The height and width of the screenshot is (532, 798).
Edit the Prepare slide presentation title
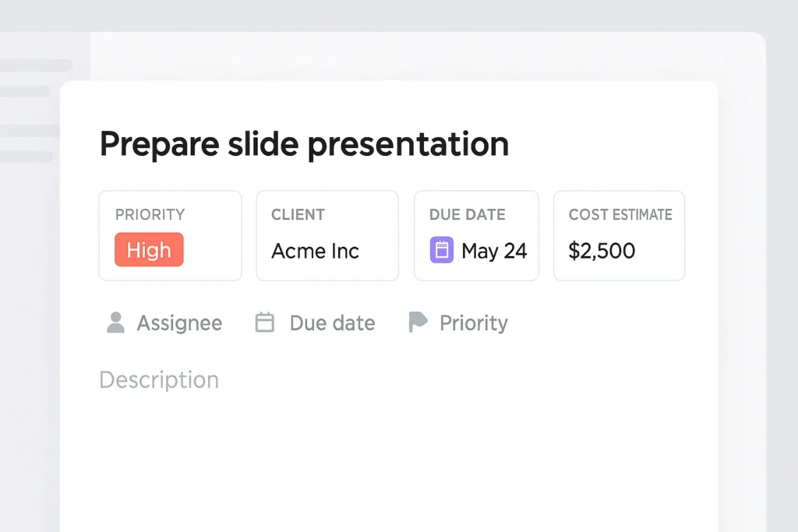[304, 144]
